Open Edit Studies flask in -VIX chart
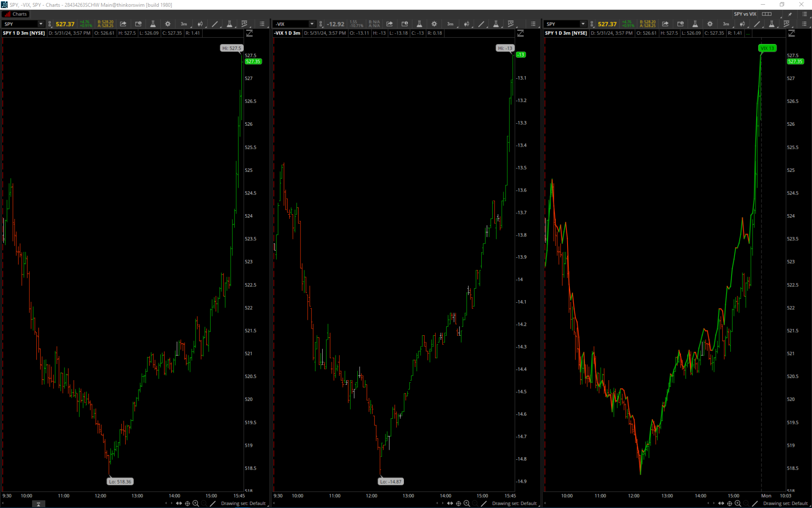 point(419,24)
